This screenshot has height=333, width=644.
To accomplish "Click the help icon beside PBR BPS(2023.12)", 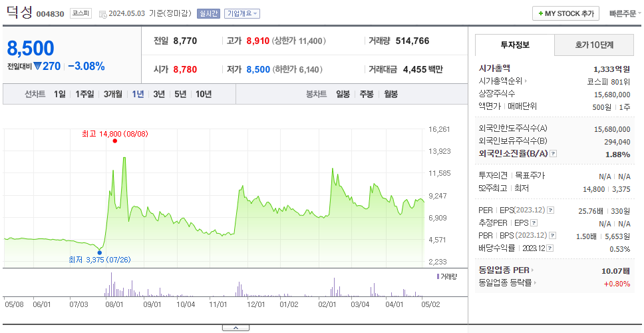I will tap(553, 236).
